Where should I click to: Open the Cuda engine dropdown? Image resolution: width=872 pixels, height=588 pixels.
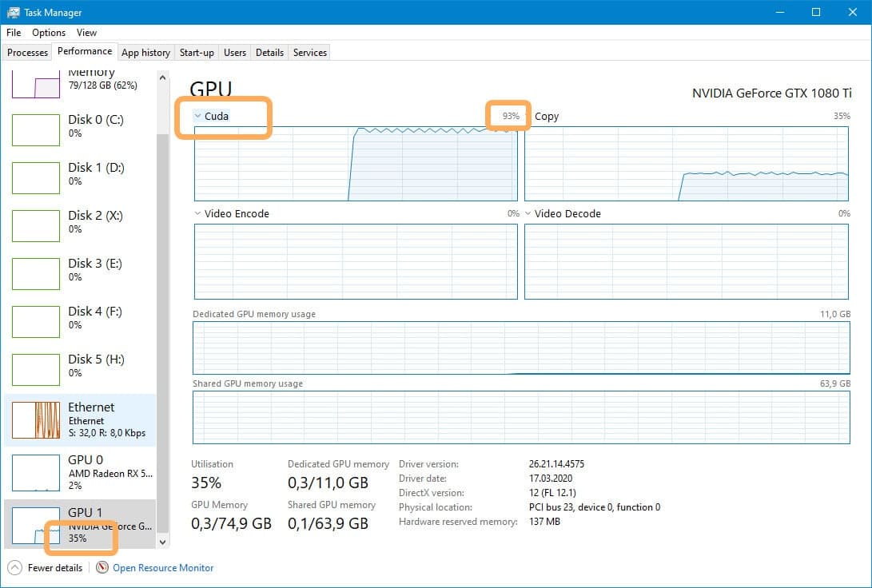point(197,116)
